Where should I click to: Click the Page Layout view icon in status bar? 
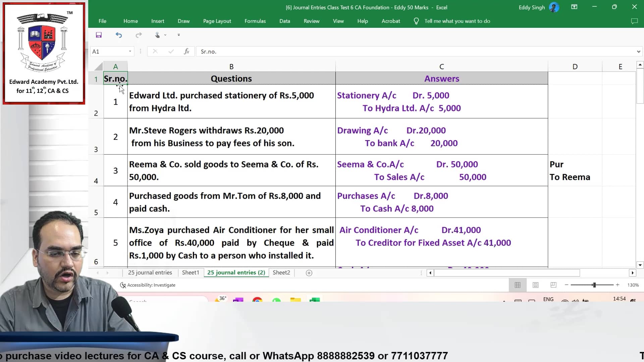coord(535,285)
